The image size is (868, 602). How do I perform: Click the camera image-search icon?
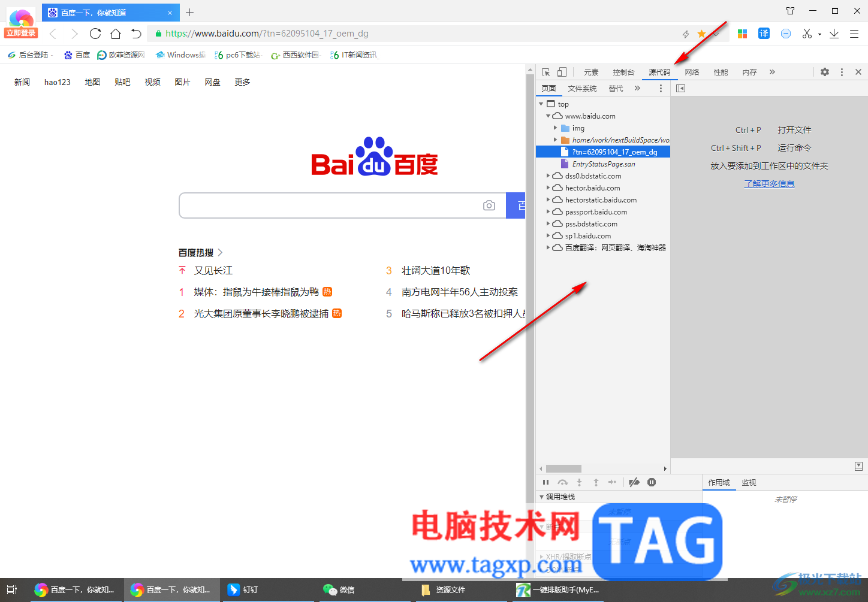(489, 205)
